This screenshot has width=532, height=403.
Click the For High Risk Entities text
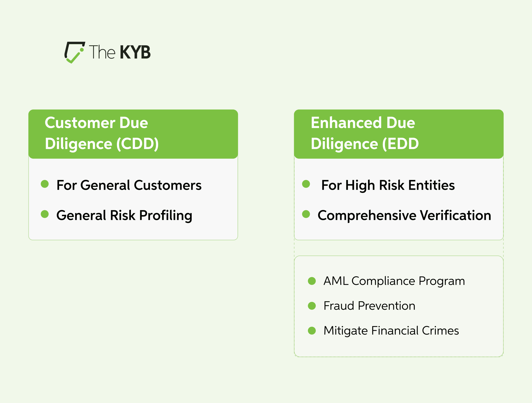point(388,185)
